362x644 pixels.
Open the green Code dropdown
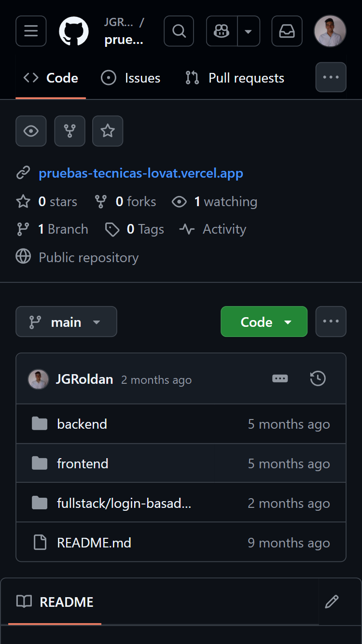pyautogui.click(x=264, y=322)
